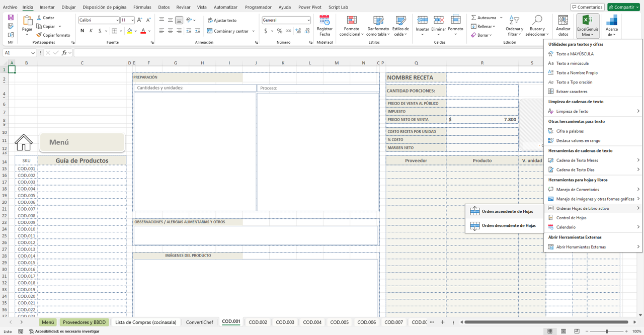Viewport: 644px width, 335px height.
Task: Click the Registrar Fecha calendar icon
Action: coord(325,21)
